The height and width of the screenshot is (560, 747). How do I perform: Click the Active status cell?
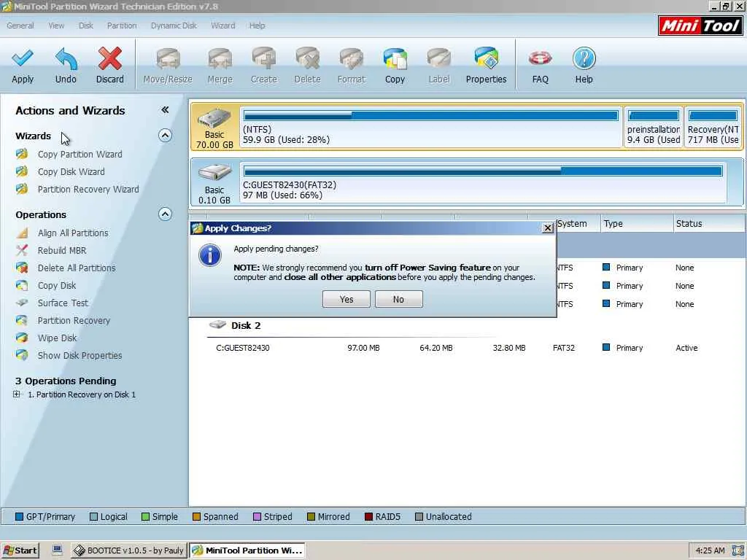tap(686, 348)
